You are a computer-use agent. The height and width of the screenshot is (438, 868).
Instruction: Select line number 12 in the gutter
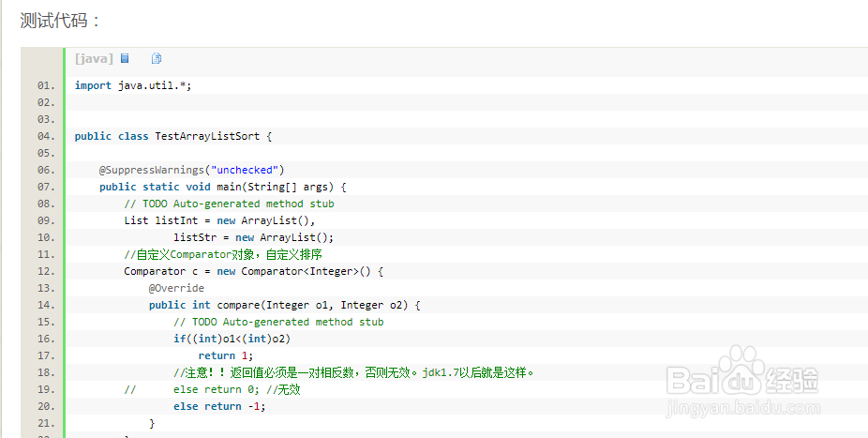(x=46, y=271)
